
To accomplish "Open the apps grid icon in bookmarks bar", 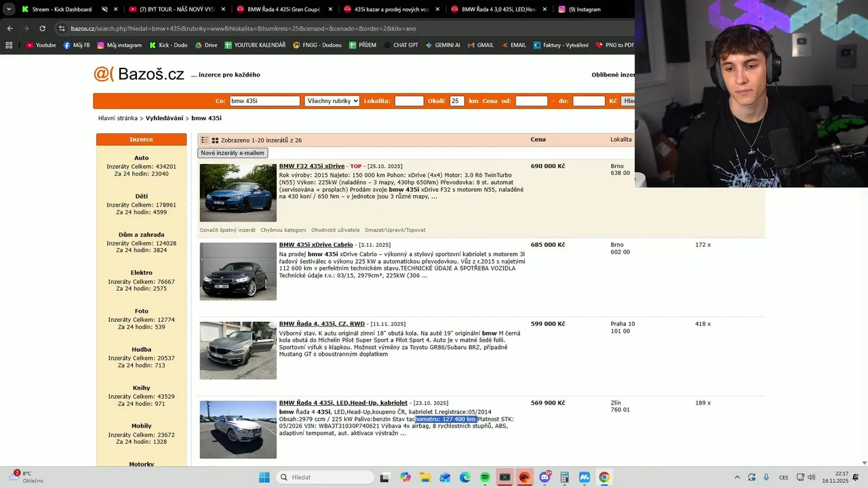I will click(9, 45).
